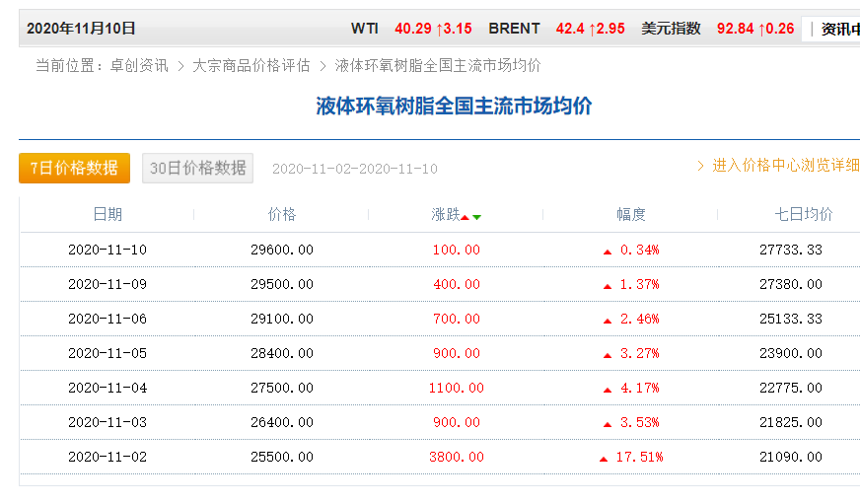Viewport: 860px width, 504px height.
Task: Switch to the 30日价格数据 tab
Action: pyautogui.click(x=197, y=168)
